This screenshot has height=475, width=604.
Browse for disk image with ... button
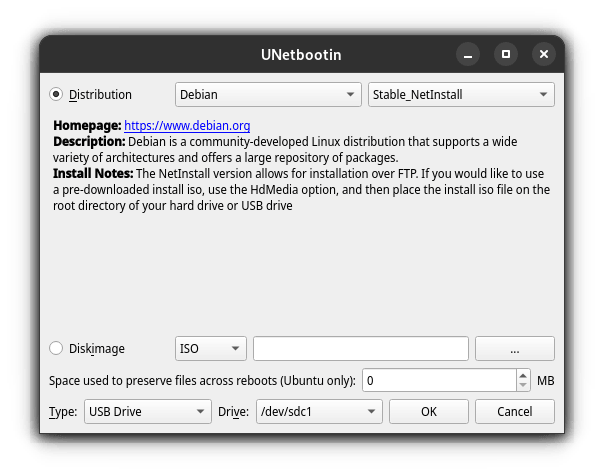point(514,348)
